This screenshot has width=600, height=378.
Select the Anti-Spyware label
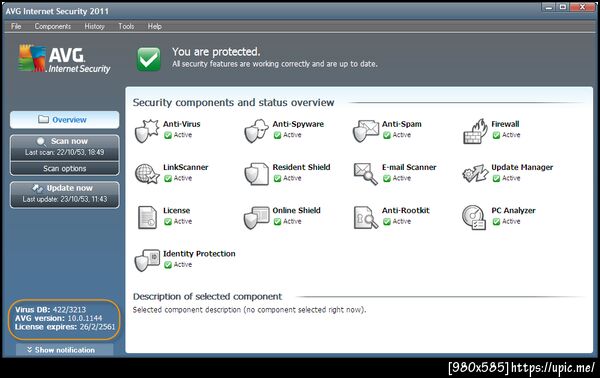pyautogui.click(x=298, y=124)
